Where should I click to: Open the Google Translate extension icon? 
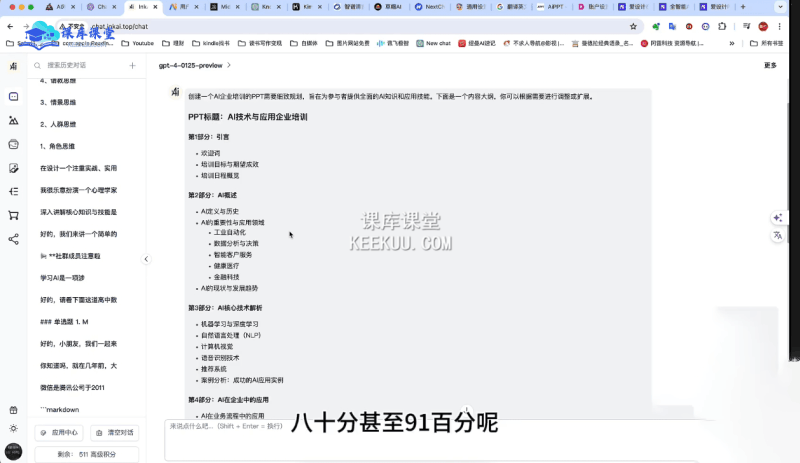coord(672,27)
